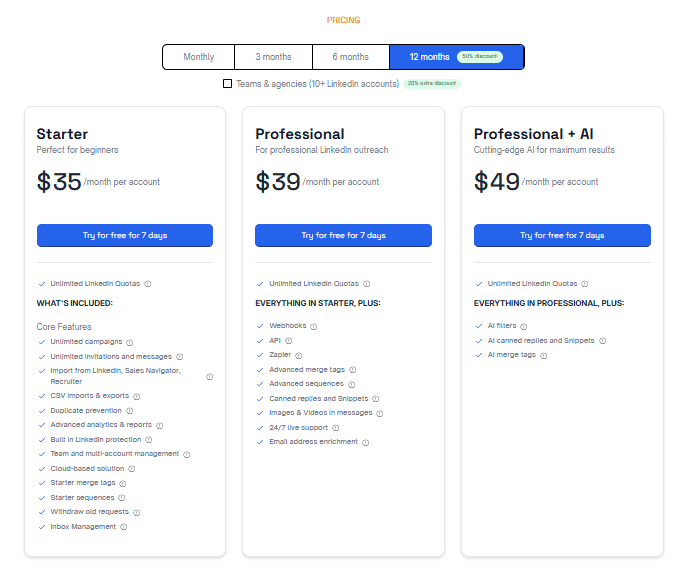This screenshot has height=571, width=693.
Task: Select 12 months billing with 50% discount
Action: (456, 57)
